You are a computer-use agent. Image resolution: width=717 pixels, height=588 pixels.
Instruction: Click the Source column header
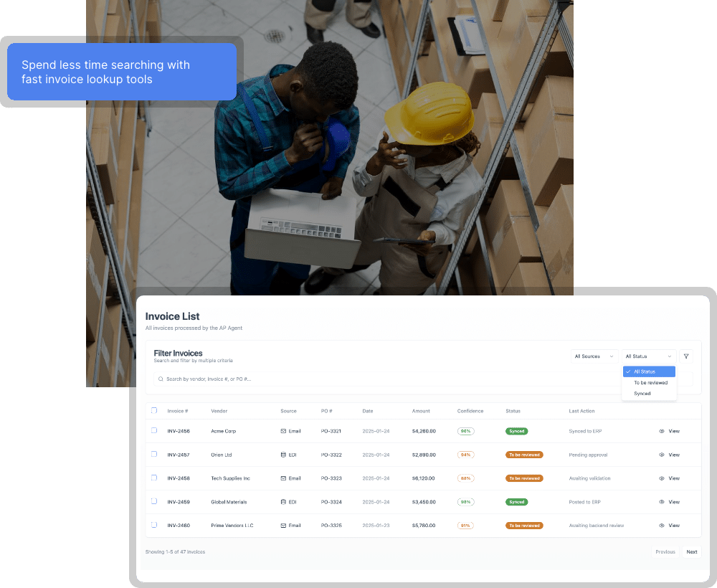(x=288, y=411)
